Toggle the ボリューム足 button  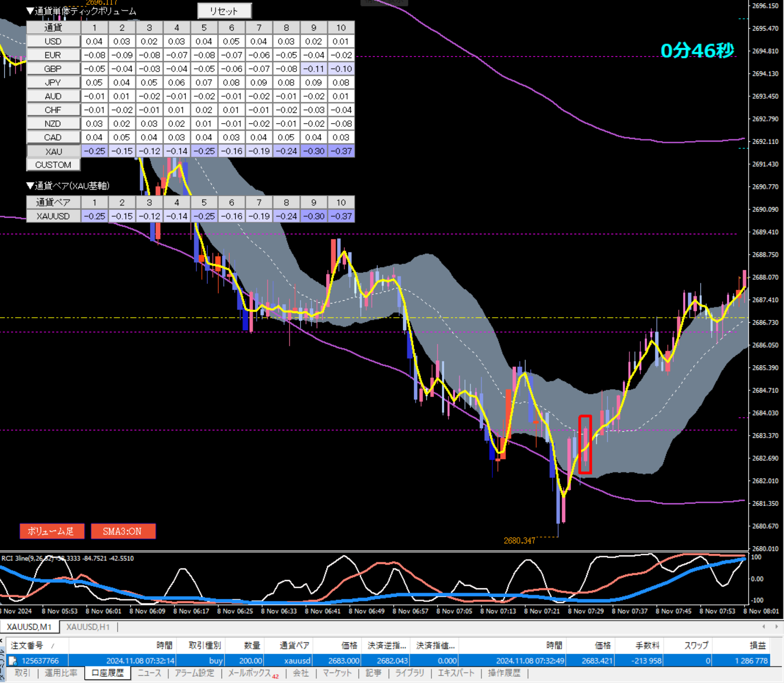click(52, 531)
